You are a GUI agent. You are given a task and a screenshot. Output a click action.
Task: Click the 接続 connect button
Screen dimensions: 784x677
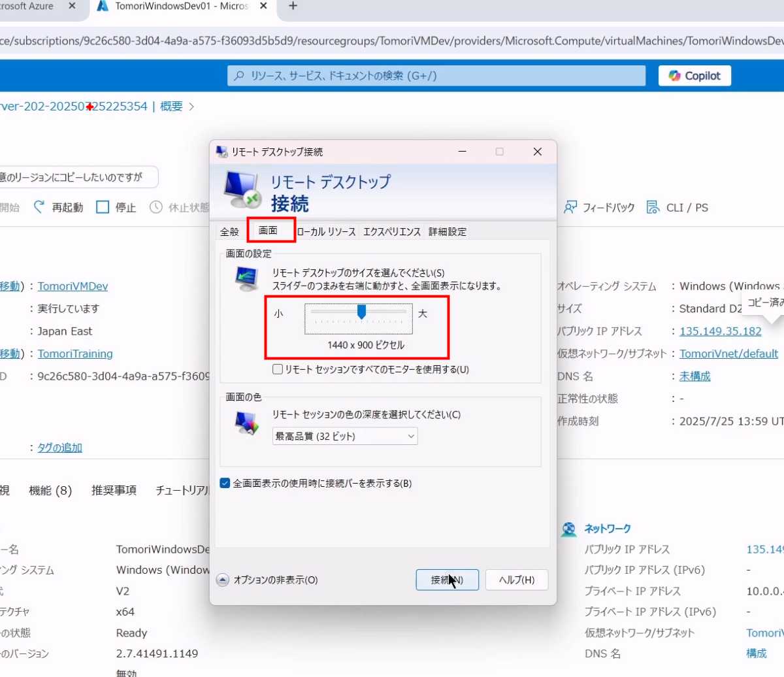coord(447,580)
